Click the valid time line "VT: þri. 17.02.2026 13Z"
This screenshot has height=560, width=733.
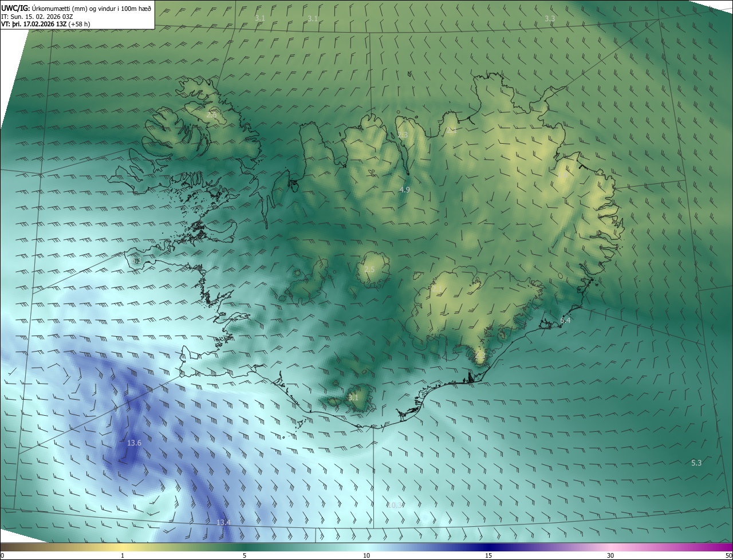(34, 24)
